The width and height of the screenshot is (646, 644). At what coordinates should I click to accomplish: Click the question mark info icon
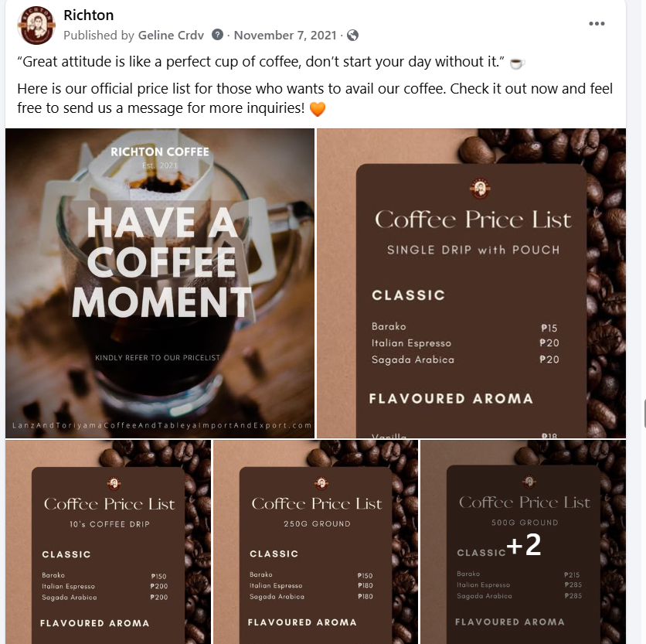click(x=218, y=35)
